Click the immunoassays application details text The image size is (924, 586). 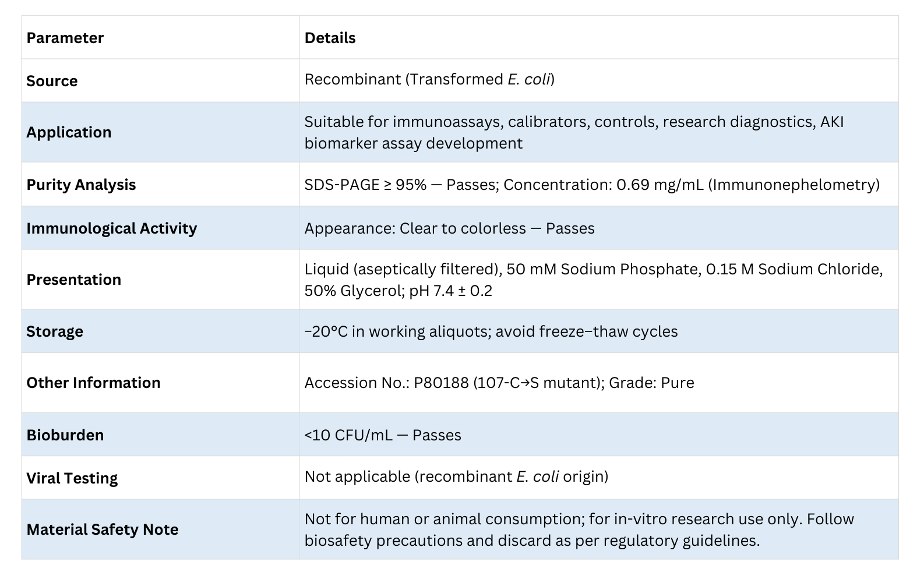pos(573,132)
